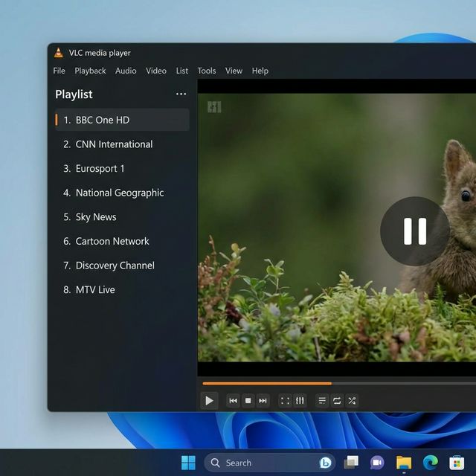Viewport: 476px width, 476px height.
Task: Stop playback with the stop button
Action: pyautogui.click(x=248, y=401)
